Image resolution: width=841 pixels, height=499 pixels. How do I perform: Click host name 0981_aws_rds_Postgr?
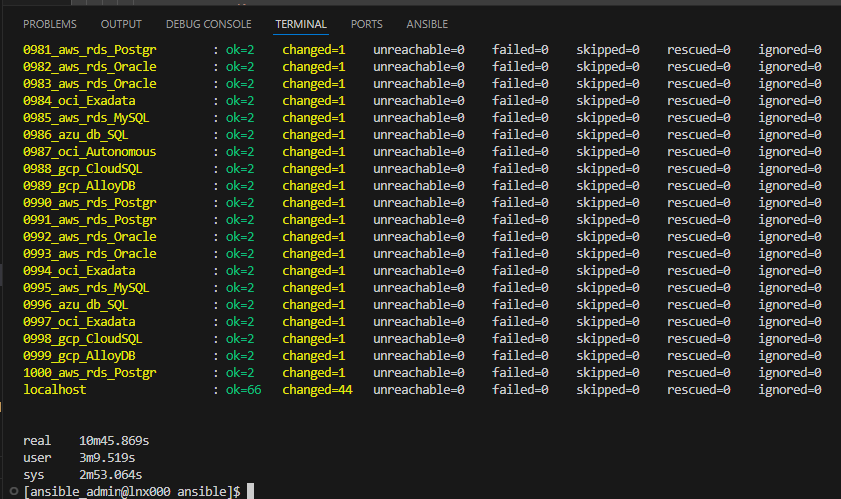90,50
